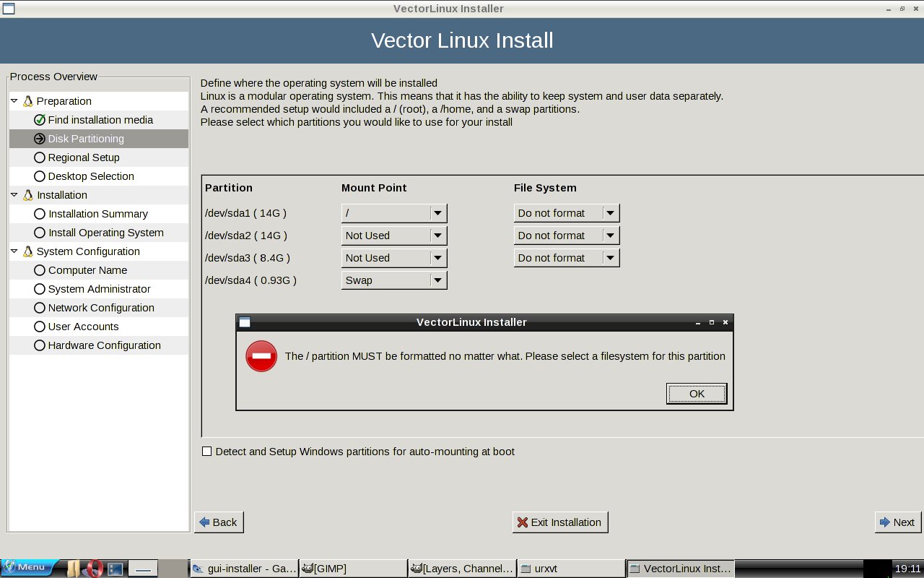The height and width of the screenshot is (578, 924).
Task: Click the Back button
Action: point(219,522)
